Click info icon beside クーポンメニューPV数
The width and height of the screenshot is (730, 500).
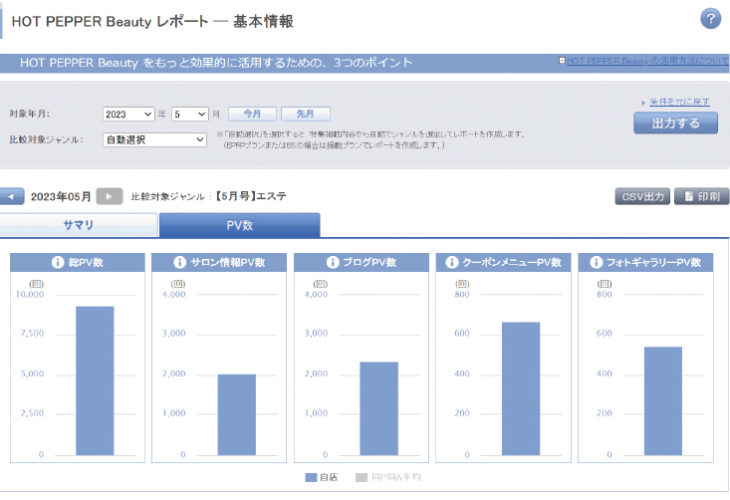click(450, 263)
